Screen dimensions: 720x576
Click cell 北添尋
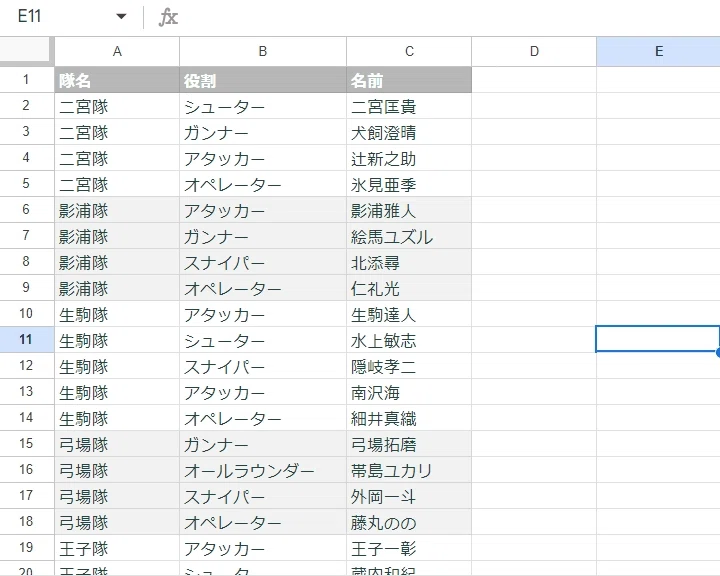409,262
